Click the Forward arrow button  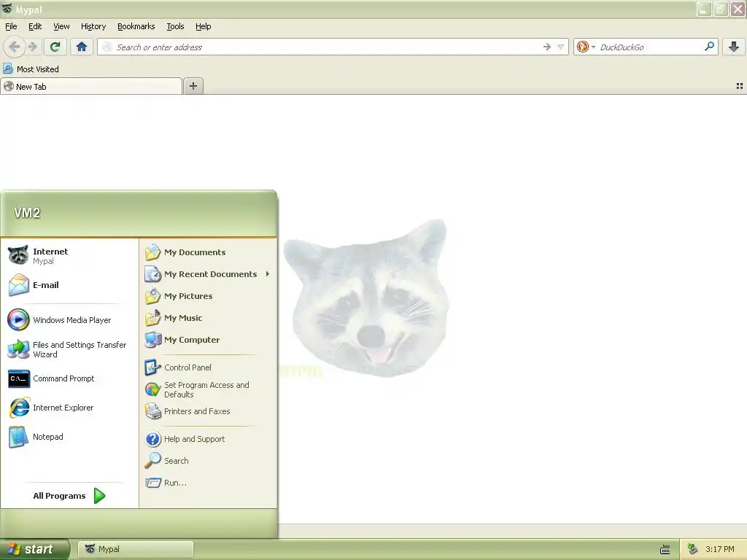[33, 47]
